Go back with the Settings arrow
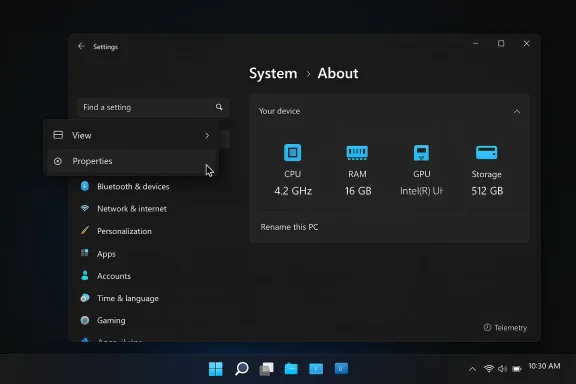 click(81, 46)
